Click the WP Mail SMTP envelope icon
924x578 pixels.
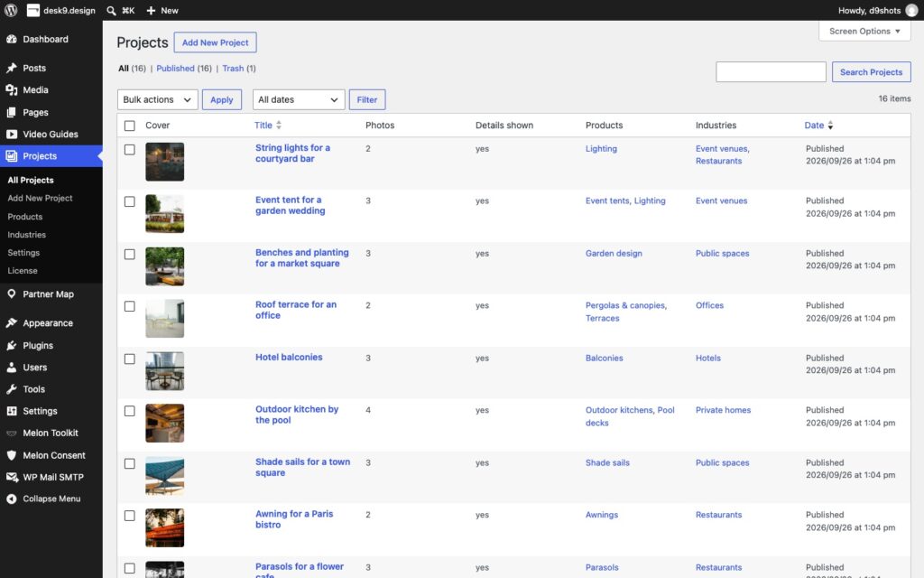tap(11, 477)
